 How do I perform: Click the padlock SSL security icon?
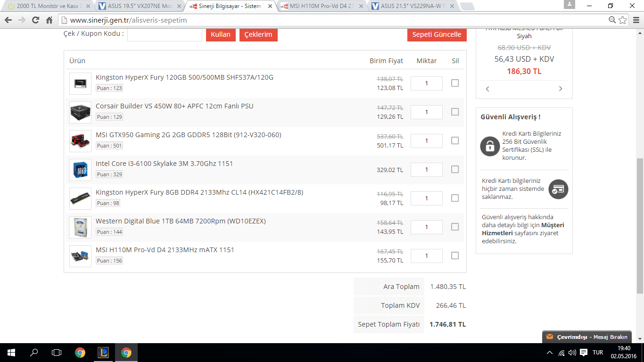click(490, 146)
